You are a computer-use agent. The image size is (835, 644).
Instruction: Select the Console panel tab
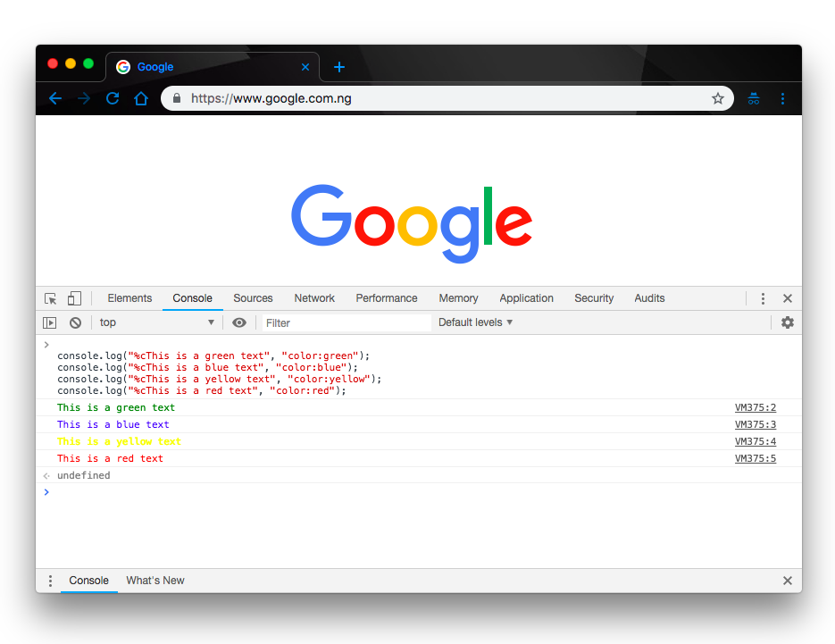pyautogui.click(x=192, y=298)
